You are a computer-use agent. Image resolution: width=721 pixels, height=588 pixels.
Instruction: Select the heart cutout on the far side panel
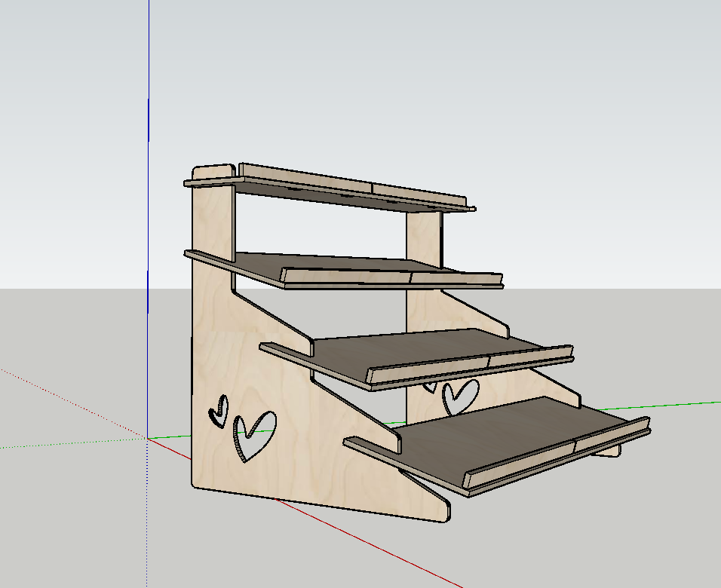460,396
